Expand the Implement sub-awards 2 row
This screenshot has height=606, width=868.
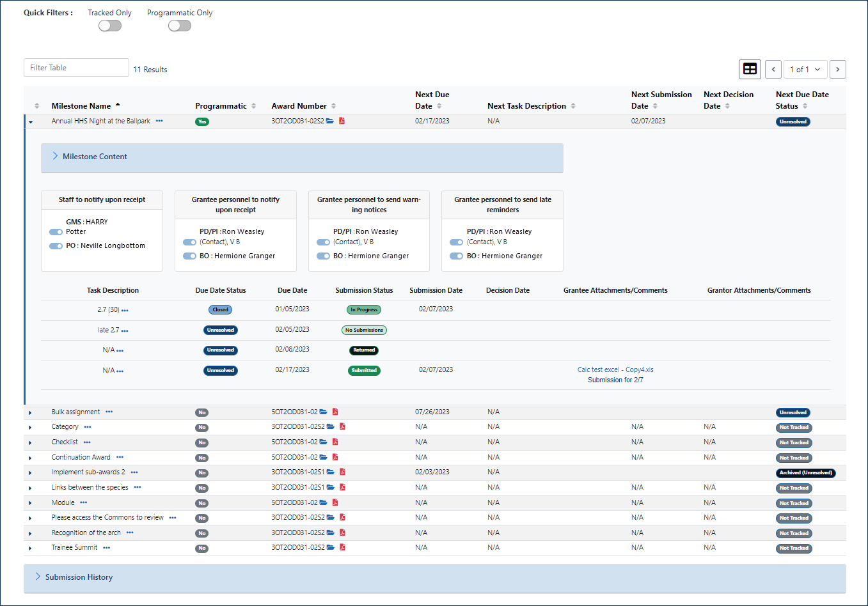click(x=30, y=472)
